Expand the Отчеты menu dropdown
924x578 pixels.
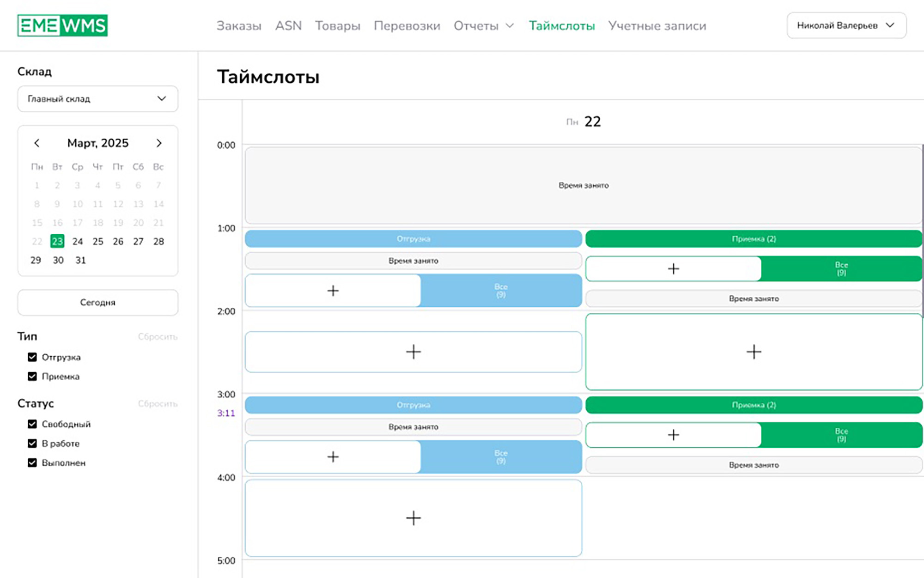pos(483,26)
